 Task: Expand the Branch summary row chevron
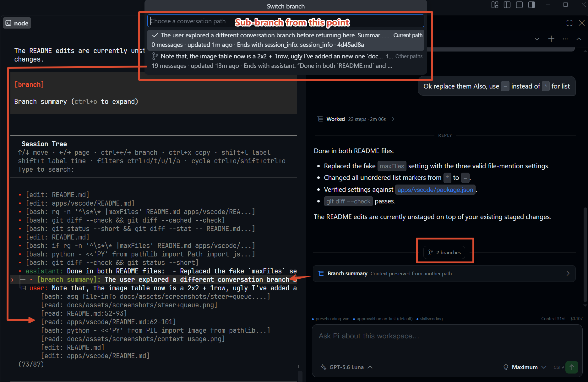point(568,273)
